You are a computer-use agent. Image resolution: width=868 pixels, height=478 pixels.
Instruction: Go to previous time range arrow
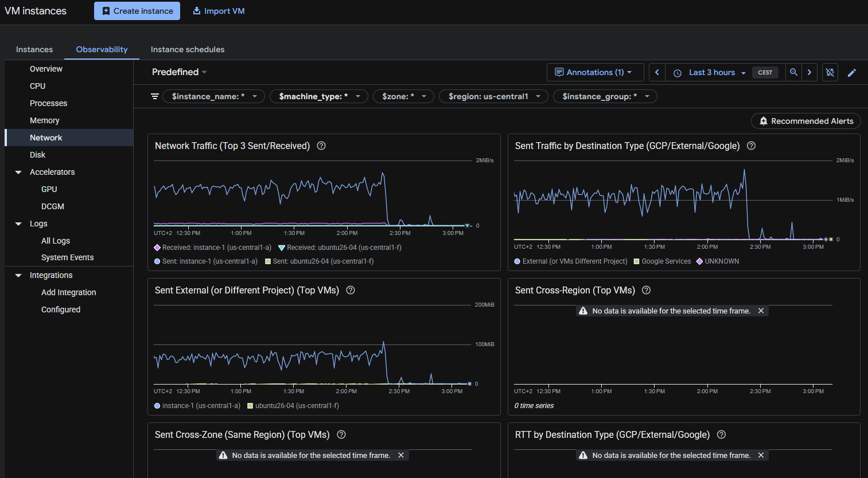point(657,72)
